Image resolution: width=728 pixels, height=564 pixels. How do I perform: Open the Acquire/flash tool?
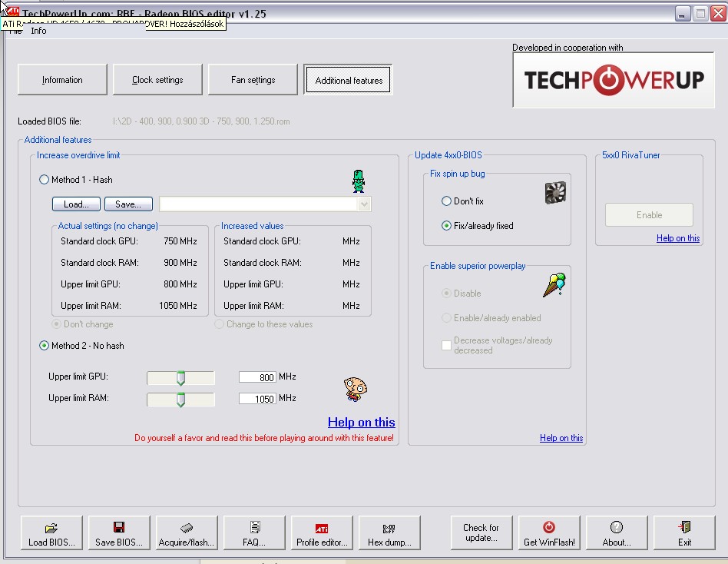point(187,532)
